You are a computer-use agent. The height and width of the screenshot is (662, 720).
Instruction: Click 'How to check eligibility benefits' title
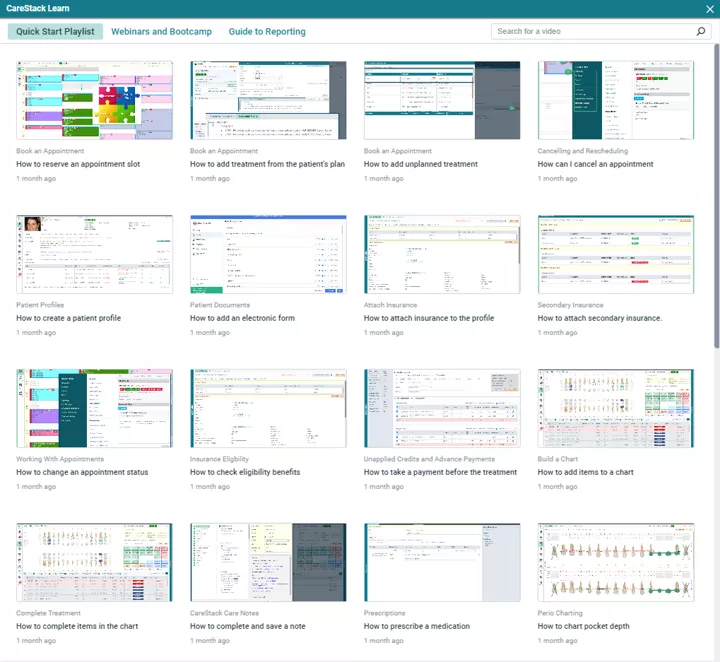click(245, 472)
